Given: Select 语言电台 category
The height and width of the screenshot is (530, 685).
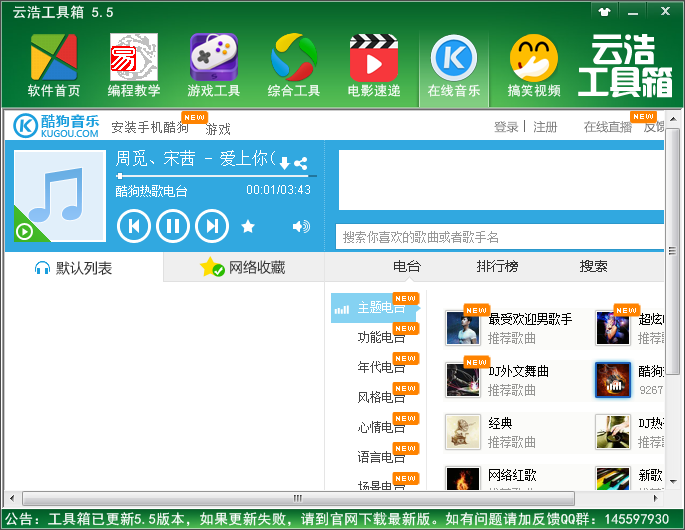Looking at the screenshot, I should [381, 457].
